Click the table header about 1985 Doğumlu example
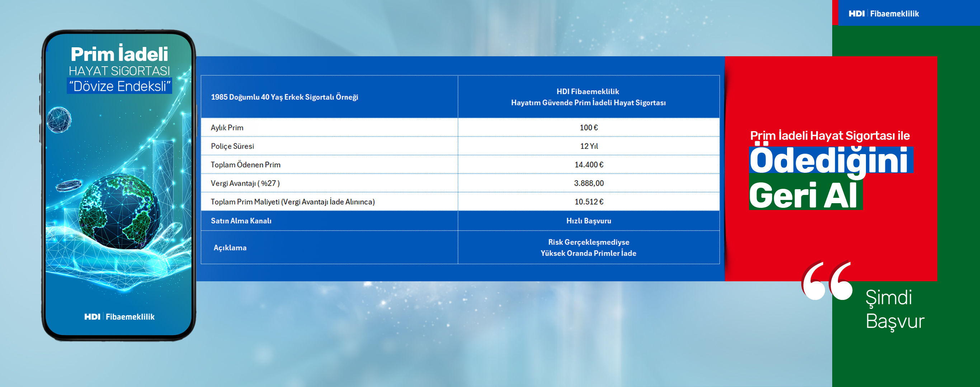980x387 pixels. coord(284,97)
